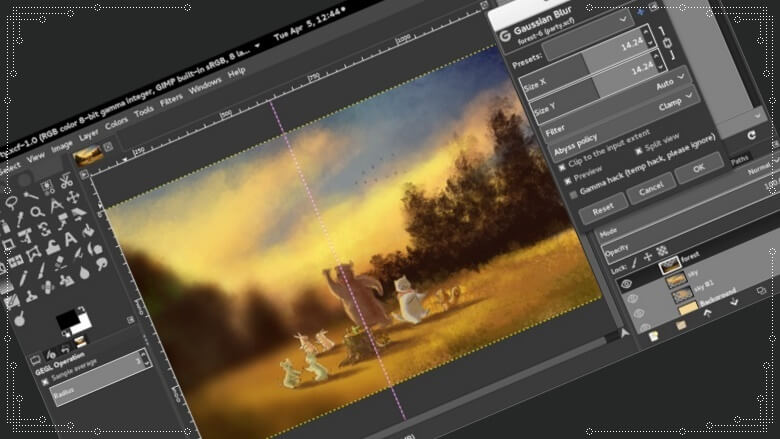
Task: Open the View menu
Action: (36, 158)
